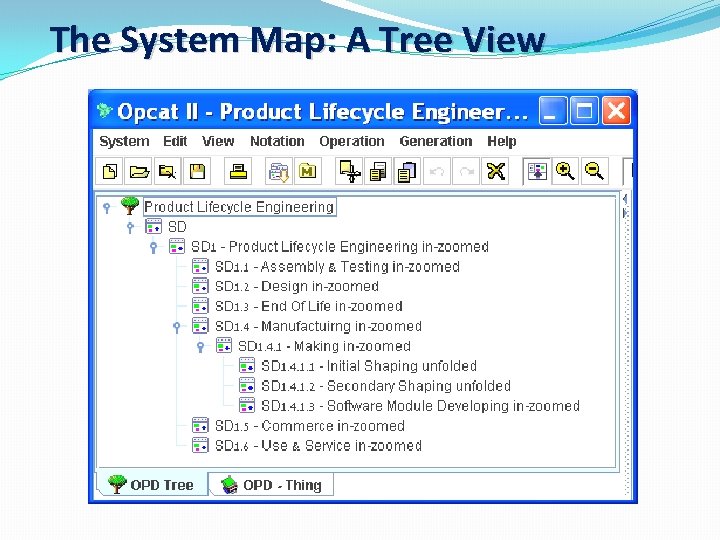Open the View menu

[218, 141]
